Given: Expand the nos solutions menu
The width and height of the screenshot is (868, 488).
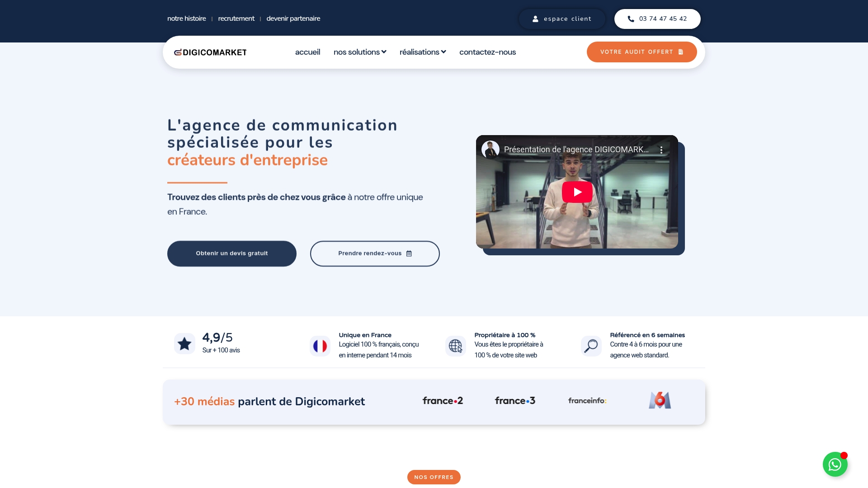Looking at the screenshot, I should pos(359,52).
